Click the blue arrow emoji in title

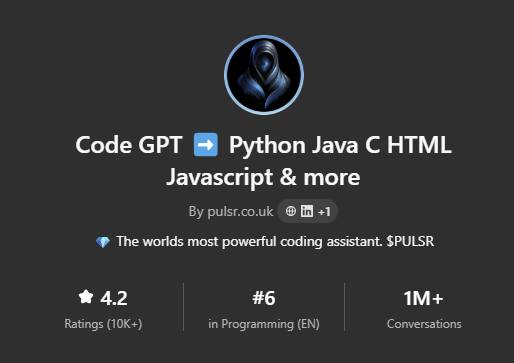[x=206, y=145]
